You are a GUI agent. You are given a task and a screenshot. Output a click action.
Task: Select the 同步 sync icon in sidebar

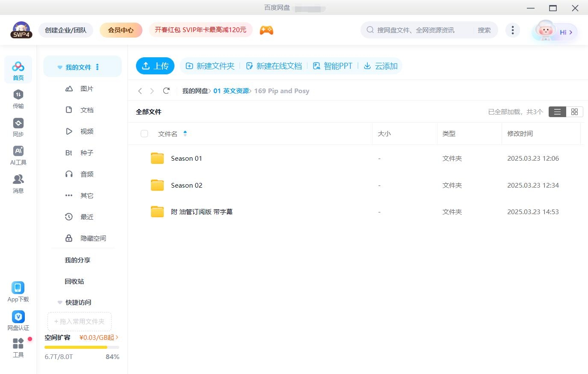(18, 127)
